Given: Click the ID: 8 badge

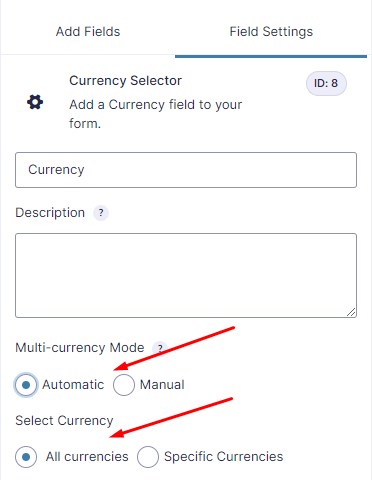Looking at the screenshot, I should click(x=326, y=83).
